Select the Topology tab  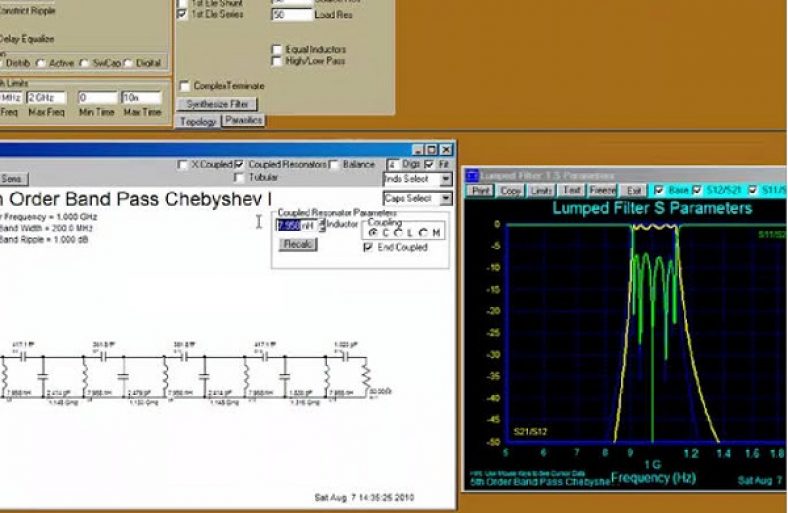[197, 121]
